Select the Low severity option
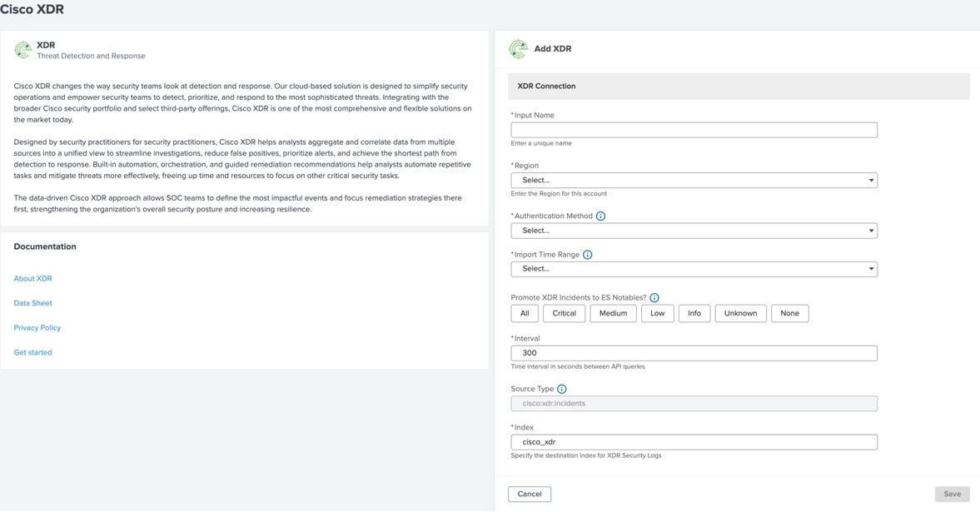Viewport: 980px width, 512px height. pos(657,314)
